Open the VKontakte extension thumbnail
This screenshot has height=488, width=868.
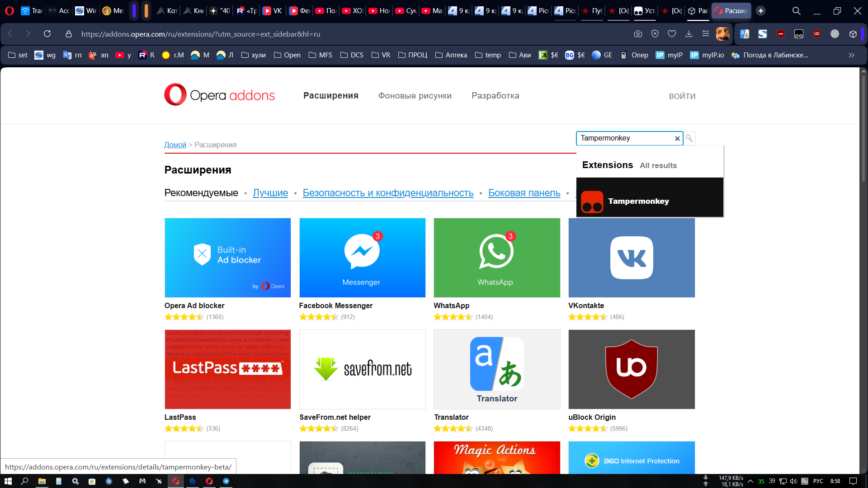point(632,258)
